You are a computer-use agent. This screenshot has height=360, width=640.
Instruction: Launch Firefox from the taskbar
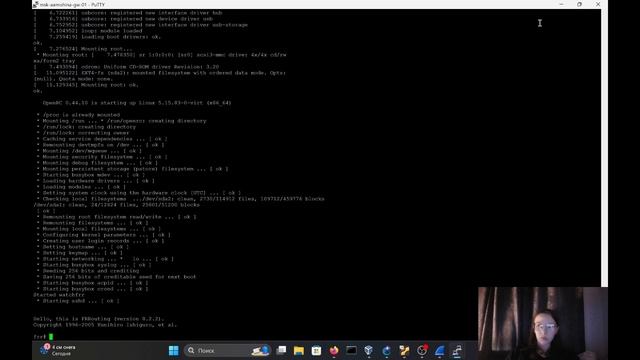coord(334,351)
